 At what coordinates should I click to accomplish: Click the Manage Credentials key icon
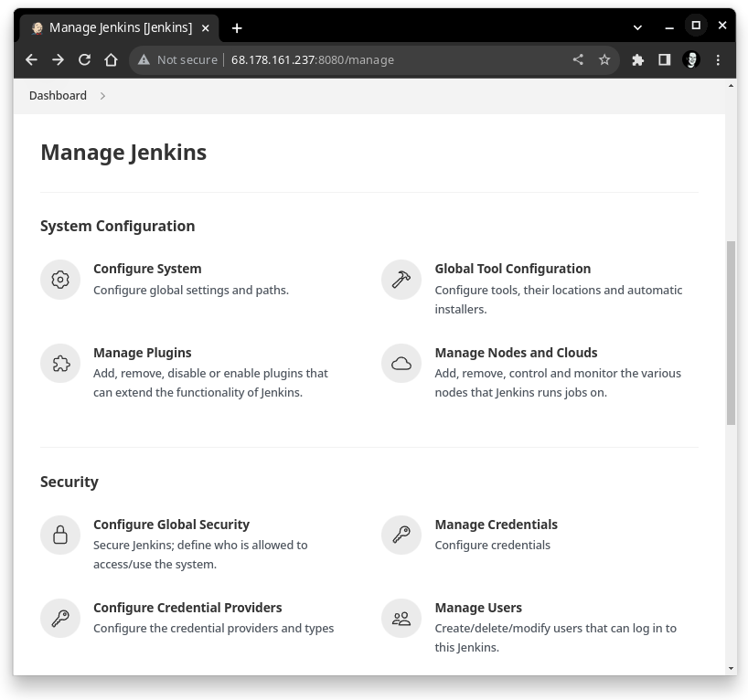pyautogui.click(x=401, y=536)
